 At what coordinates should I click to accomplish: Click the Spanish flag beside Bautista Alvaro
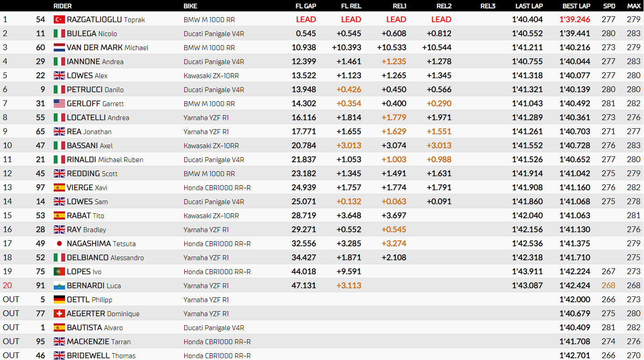(x=59, y=327)
